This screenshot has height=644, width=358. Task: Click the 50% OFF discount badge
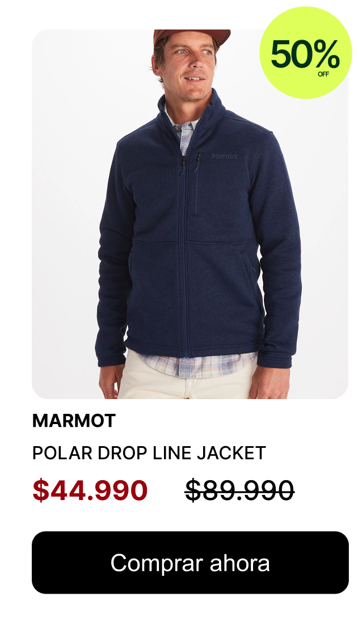point(305,53)
